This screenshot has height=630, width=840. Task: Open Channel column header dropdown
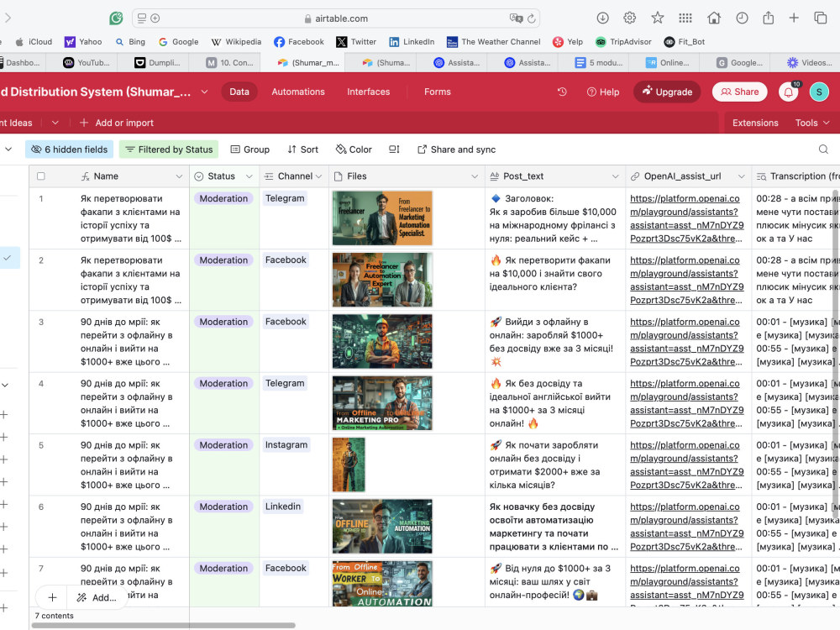pyautogui.click(x=318, y=176)
